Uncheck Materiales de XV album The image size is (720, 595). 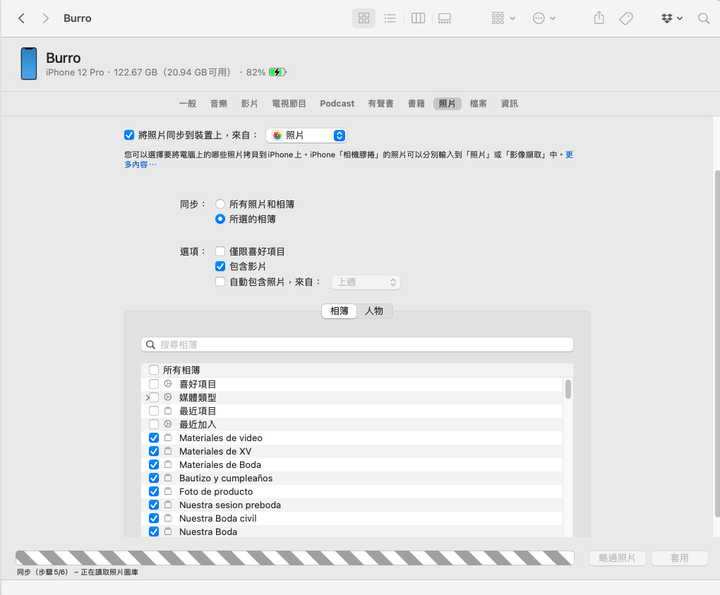point(153,451)
